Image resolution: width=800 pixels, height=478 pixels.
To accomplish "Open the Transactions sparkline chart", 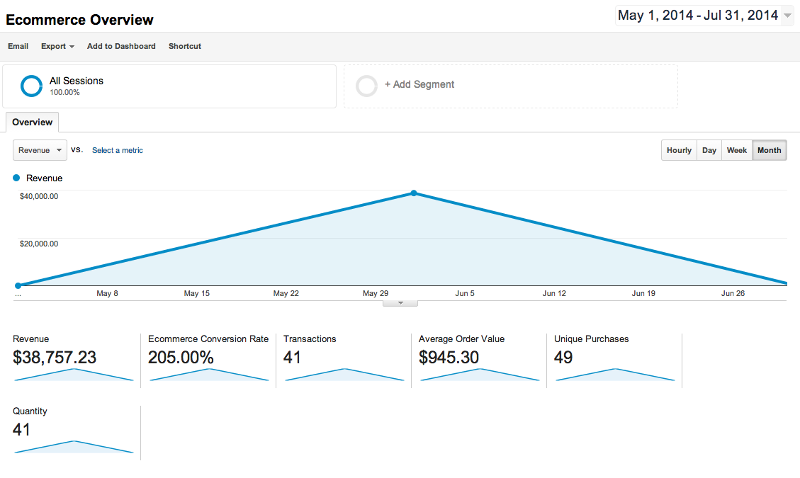I will point(344,374).
